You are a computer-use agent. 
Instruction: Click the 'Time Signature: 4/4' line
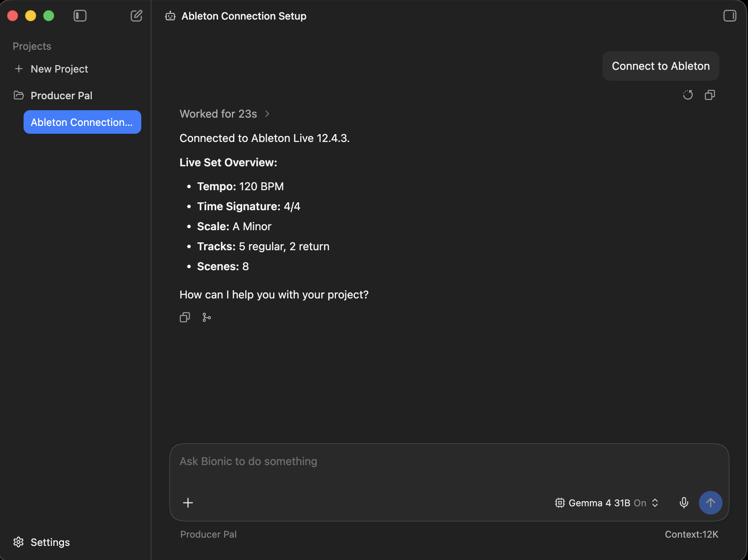point(248,206)
